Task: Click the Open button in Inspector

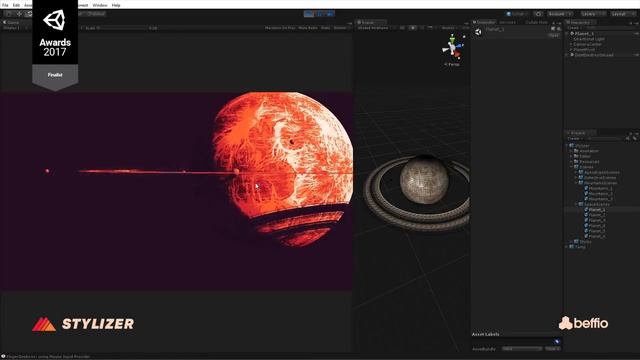Action: pos(554,36)
